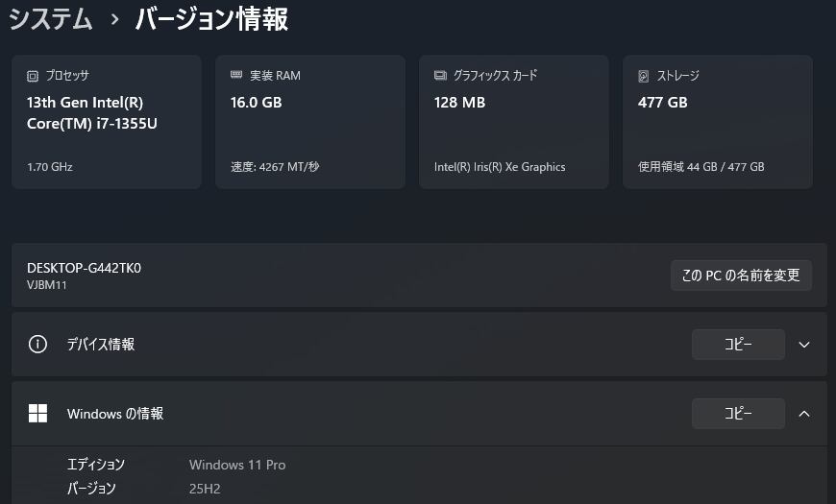Collapse the Windows の情報 section chevron

(804, 414)
